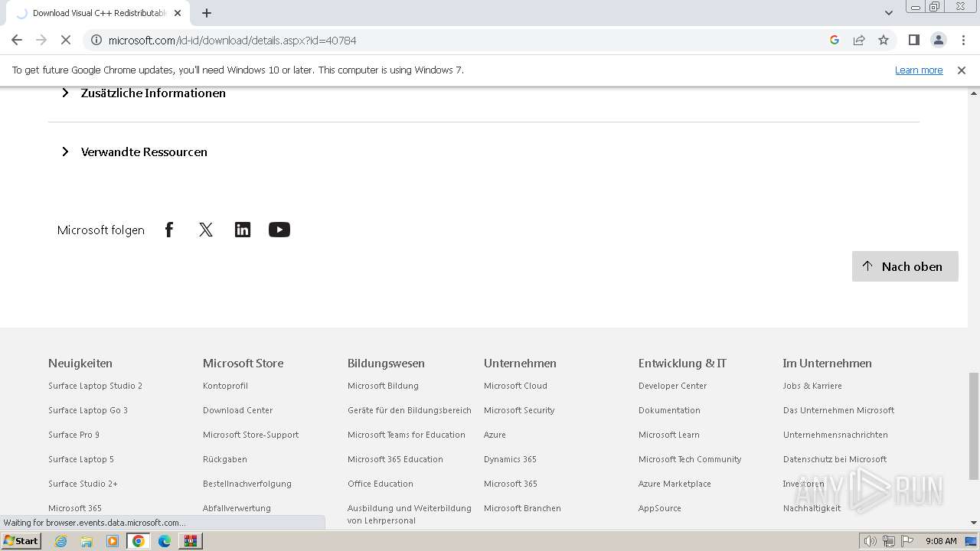Viewport: 980px width, 551px height.
Task: Open Microsoft Cloud link
Action: (x=515, y=386)
